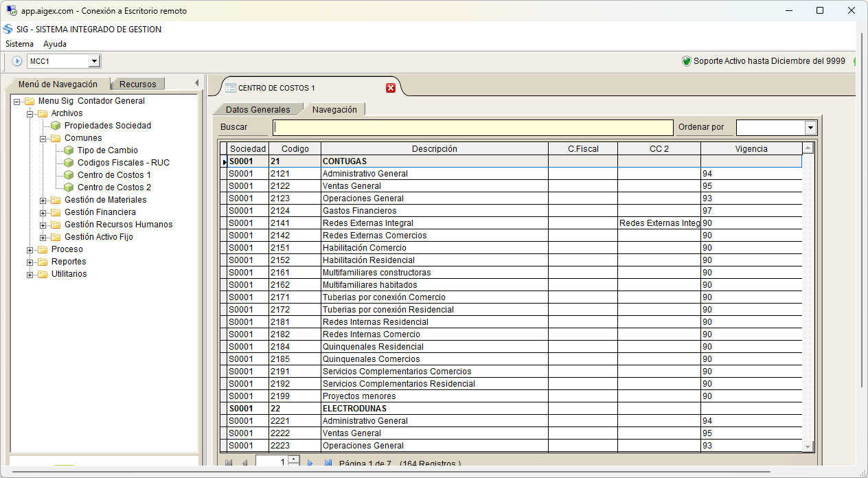Viewport: 868px width, 478px height.
Task: Select the CONTUGAS row description
Action: point(435,161)
